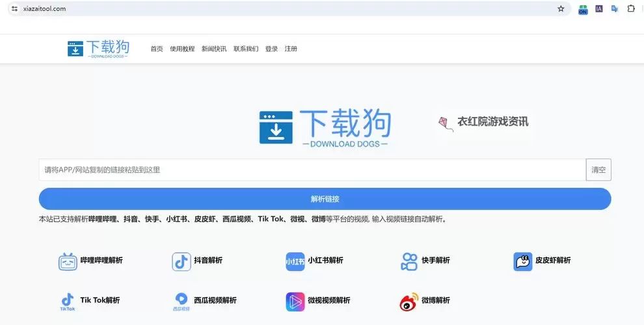Open the 哔哩哔哩解析 link
Screen dimensions: 644x325
coord(101,260)
